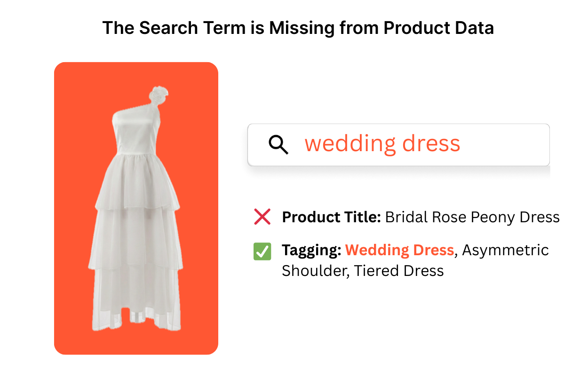Click the "Asymmetric" tag word

tap(506, 250)
